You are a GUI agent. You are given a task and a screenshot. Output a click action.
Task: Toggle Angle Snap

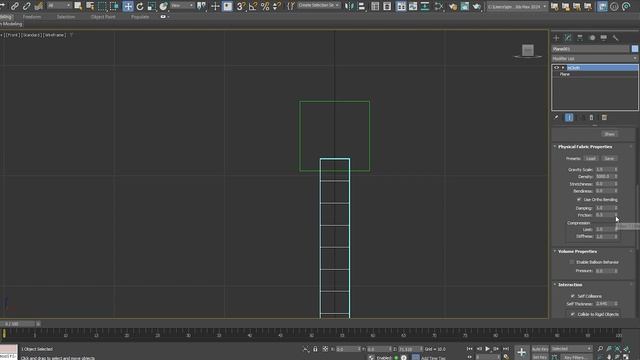click(x=253, y=6)
